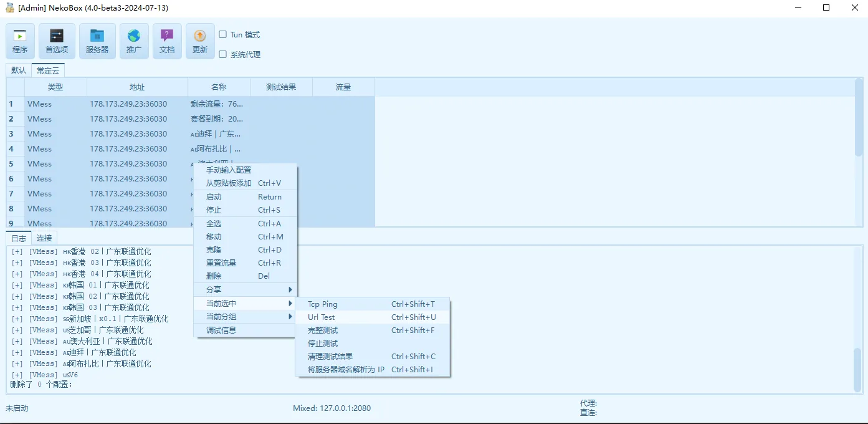Click the NekoBox app icon in title bar
Screen dimensions: 868x424
(x=10, y=8)
